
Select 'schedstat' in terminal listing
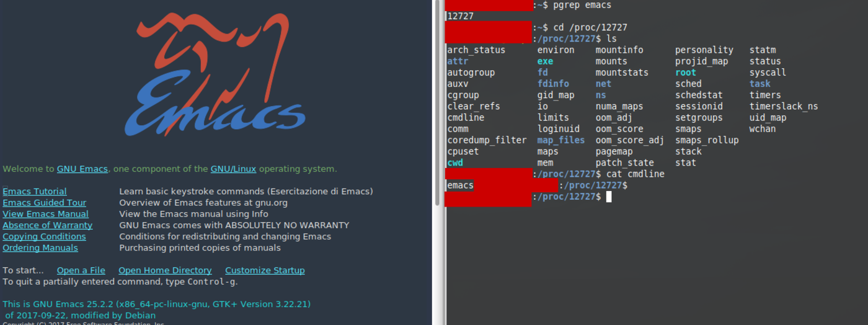(x=699, y=95)
